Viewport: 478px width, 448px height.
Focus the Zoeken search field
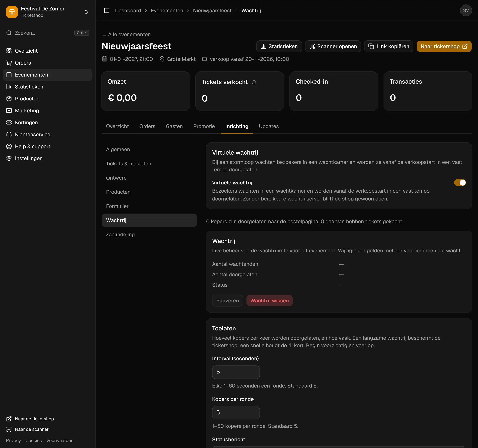[x=48, y=33]
